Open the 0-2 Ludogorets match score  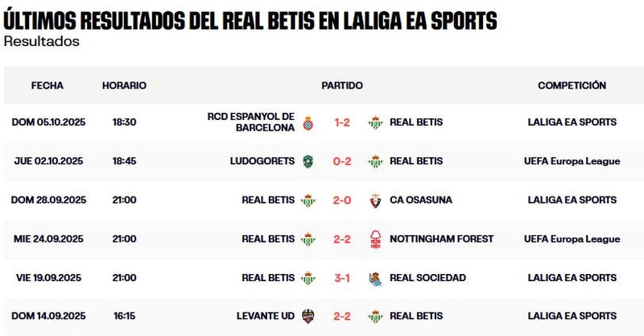(x=341, y=161)
